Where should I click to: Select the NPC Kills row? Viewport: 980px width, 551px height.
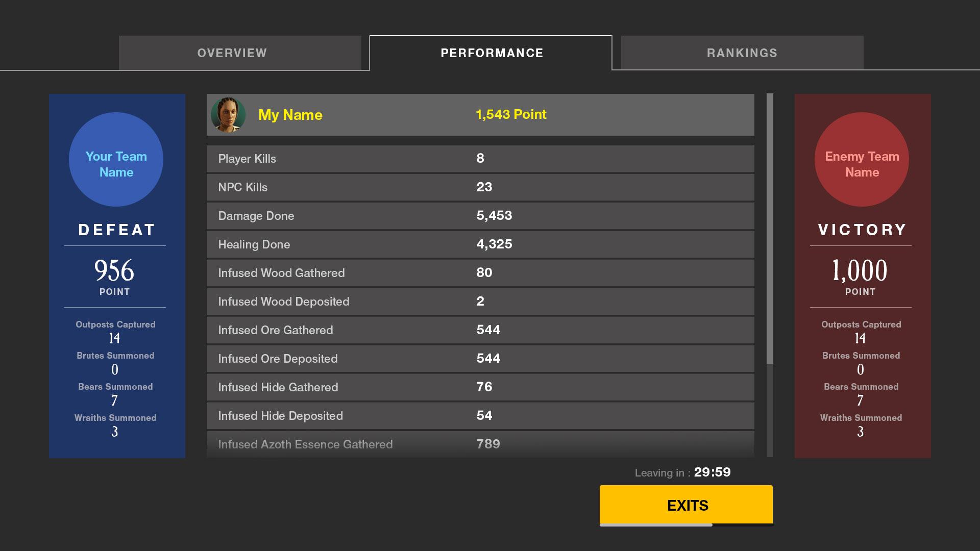[x=480, y=187]
